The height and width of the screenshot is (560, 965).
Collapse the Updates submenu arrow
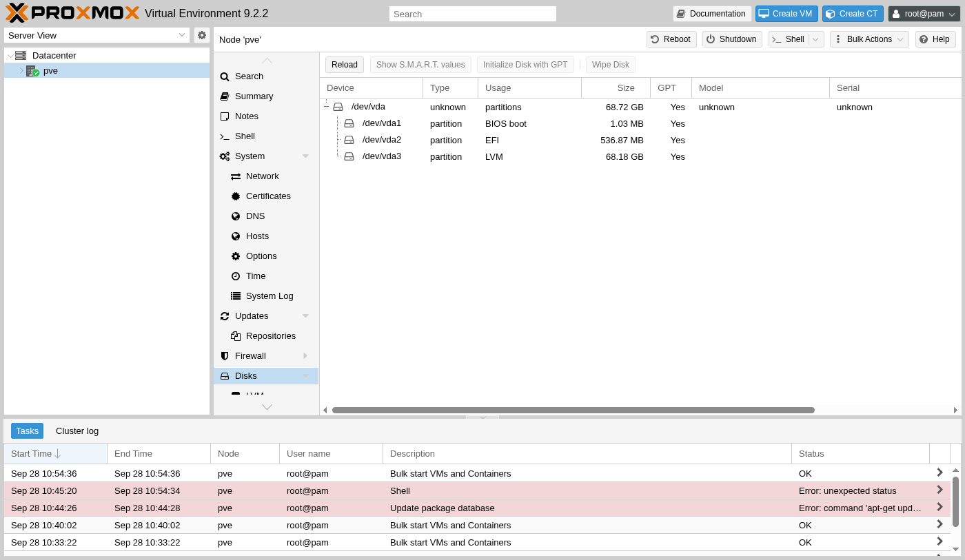click(x=305, y=316)
